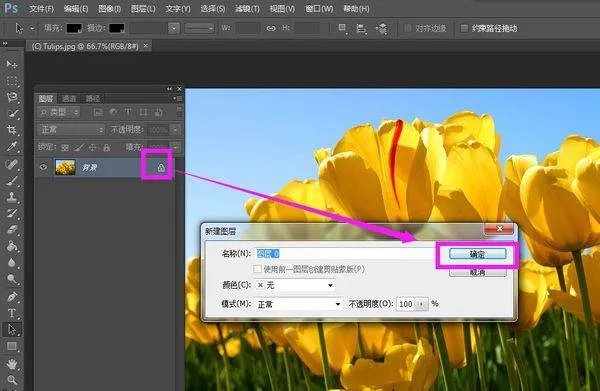Select the Clone Stamp tool
The height and width of the screenshot is (391, 600).
click(x=12, y=197)
